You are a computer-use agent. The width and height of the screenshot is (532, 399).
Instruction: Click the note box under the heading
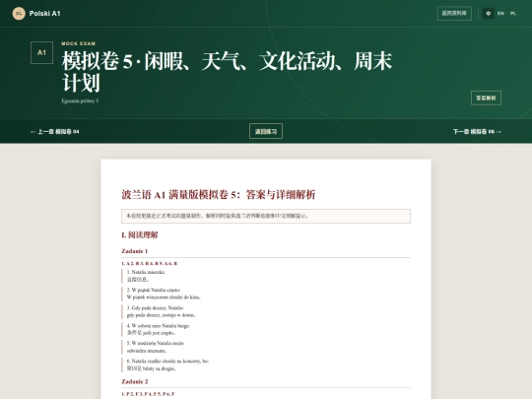point(266,216)
